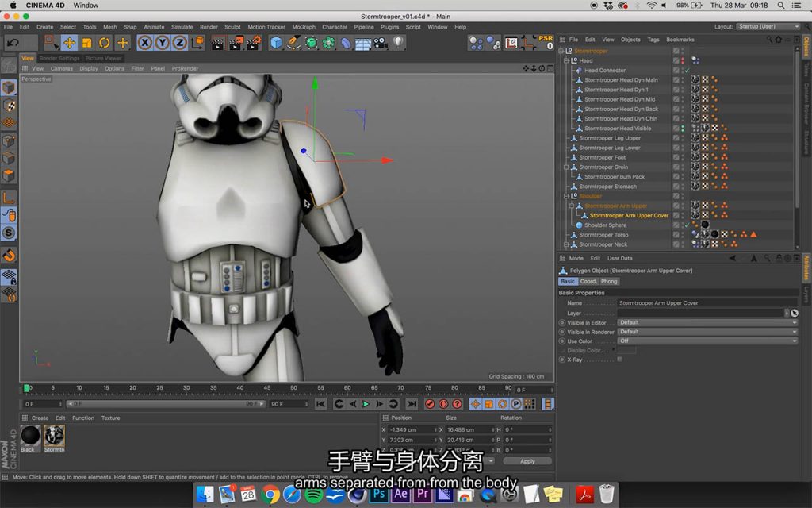Select the Make Editable tool in the left palette

click(x=9, y=65)
